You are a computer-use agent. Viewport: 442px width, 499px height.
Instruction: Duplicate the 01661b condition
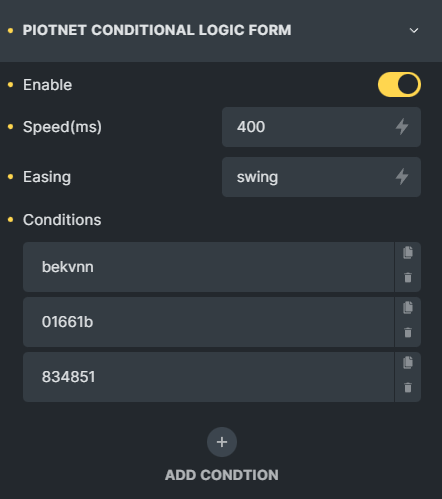408,308
